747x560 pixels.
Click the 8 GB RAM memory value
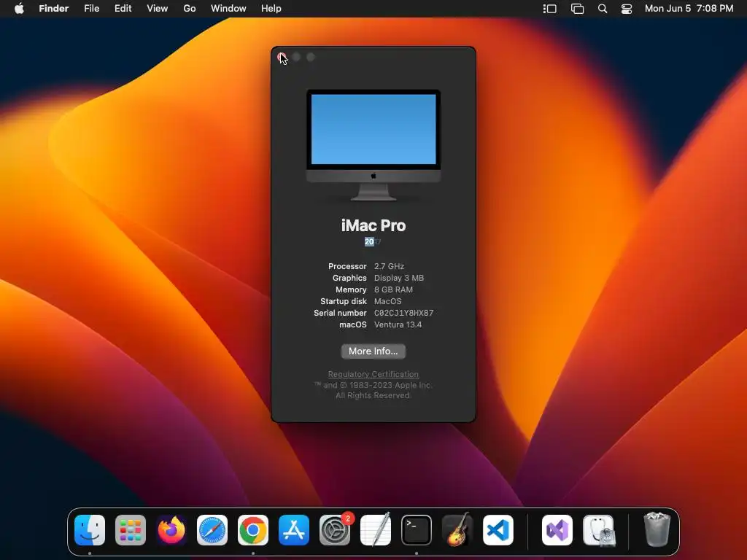(x=393, y=290)
